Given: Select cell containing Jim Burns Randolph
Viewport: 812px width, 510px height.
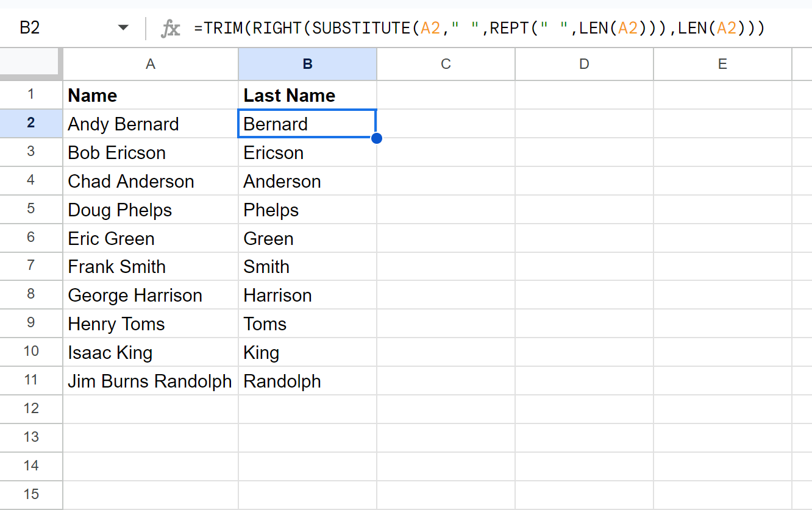Looking at the screenshot, I should click(x=151, y=381).
